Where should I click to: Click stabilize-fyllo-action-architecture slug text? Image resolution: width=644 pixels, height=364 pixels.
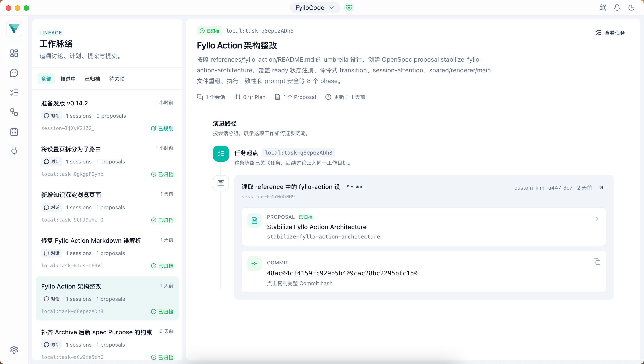point(323,236)
